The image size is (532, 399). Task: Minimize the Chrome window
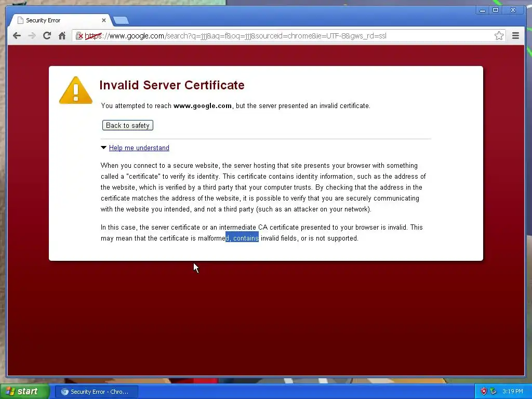[482, 10]
